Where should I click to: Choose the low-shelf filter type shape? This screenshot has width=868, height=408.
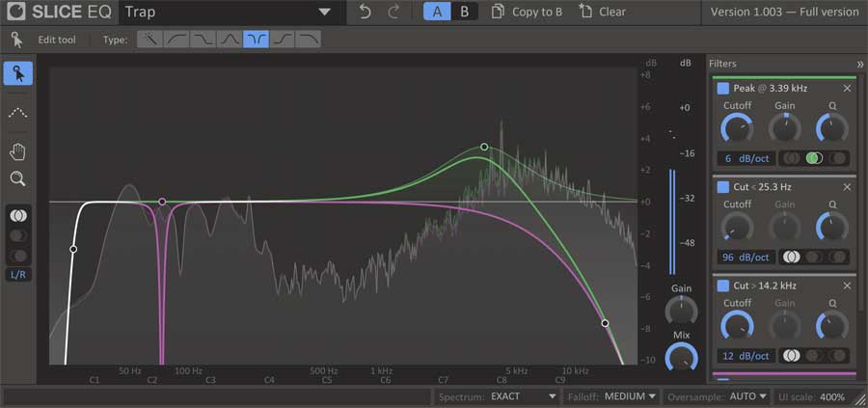[x=203, y=40]
